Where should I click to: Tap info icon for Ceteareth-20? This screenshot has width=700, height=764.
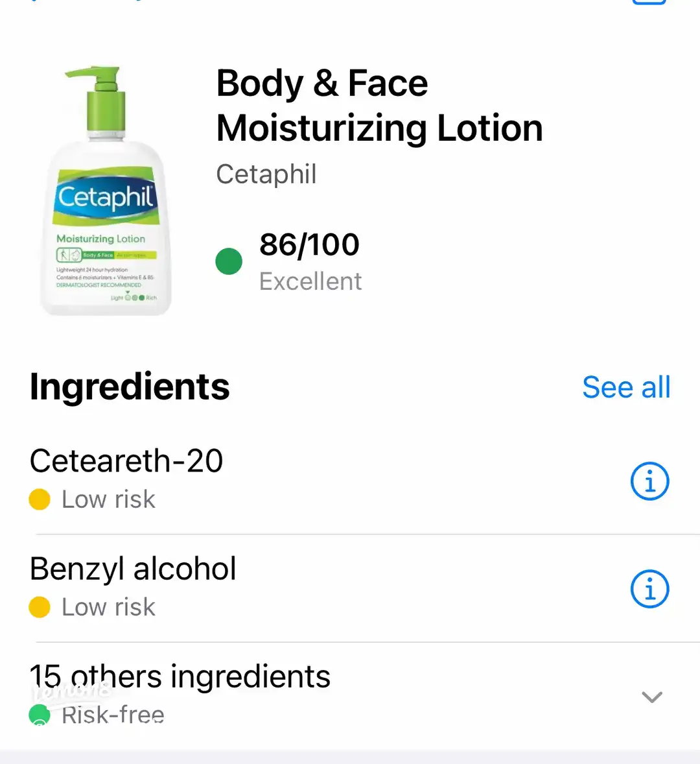pos(649,481)
